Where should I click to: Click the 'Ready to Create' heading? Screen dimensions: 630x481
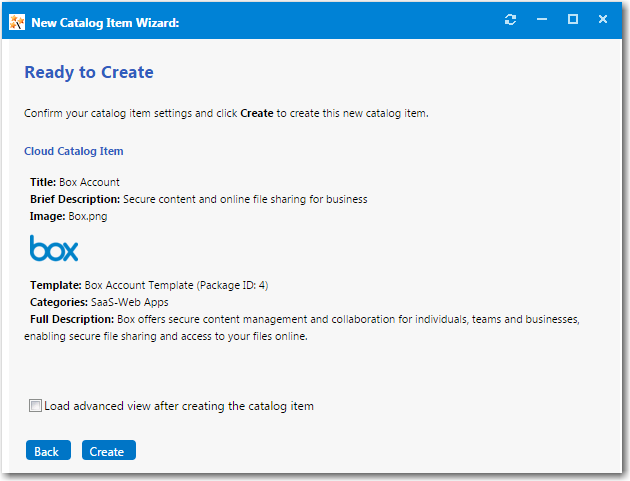pos(89,72)
